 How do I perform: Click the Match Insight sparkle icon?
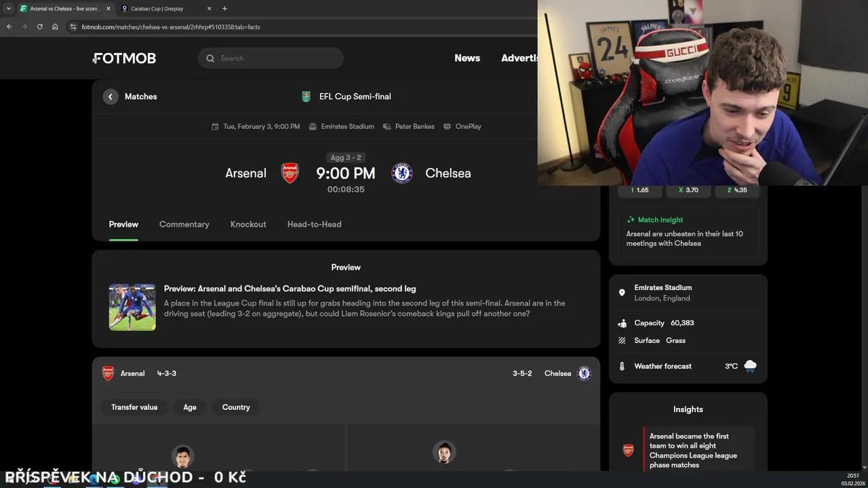(x=631, y=220)
